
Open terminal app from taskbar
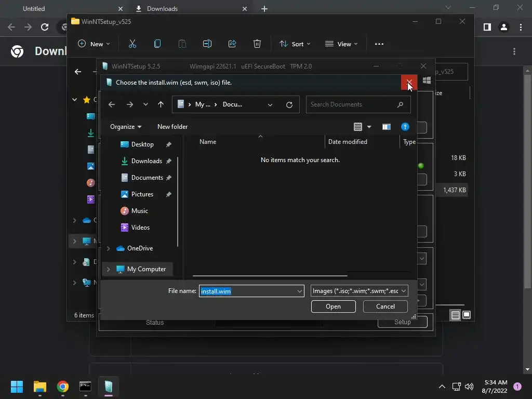(85, 387)
